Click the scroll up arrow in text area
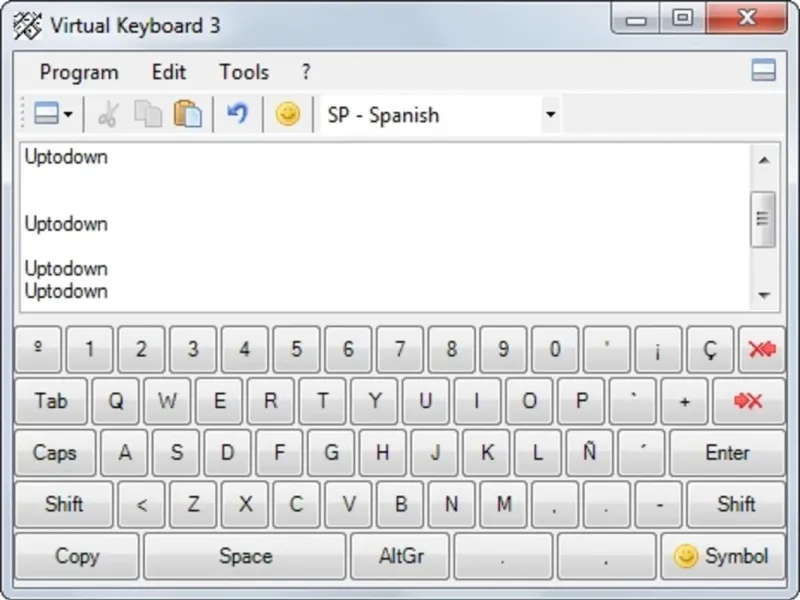 [764, 161]
